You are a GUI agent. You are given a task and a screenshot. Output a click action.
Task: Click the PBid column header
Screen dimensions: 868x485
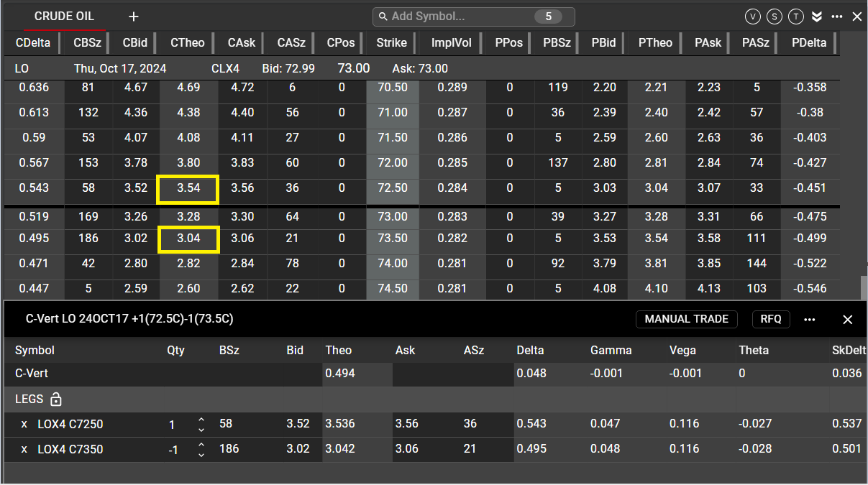point(603,42)
